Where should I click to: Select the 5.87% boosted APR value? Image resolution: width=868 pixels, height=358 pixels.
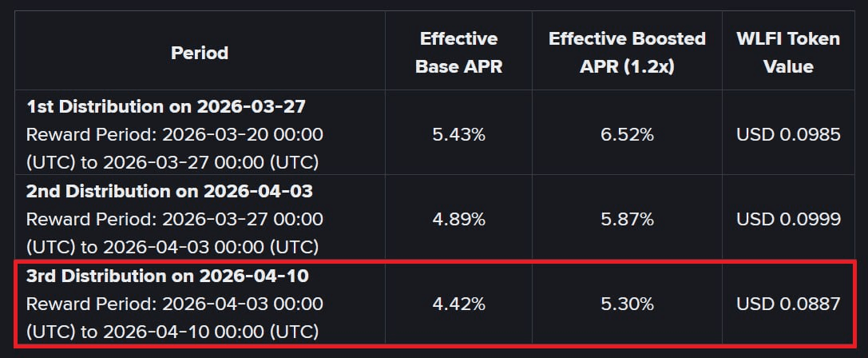(x=627, y=219)
